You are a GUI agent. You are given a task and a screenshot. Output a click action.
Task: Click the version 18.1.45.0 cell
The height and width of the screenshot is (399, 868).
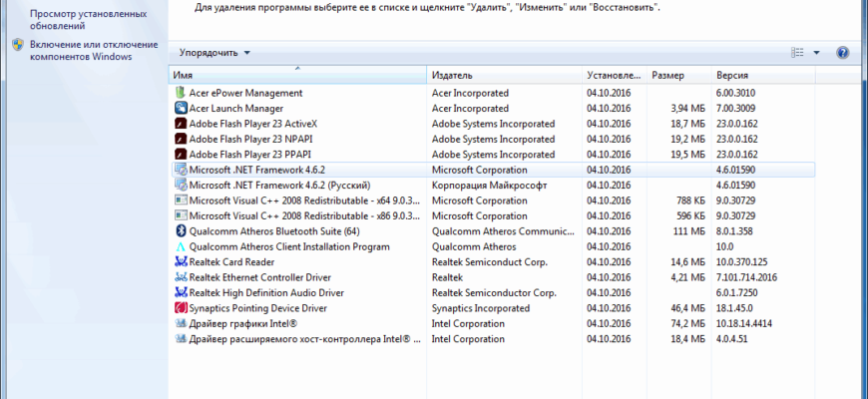(734, 308)
